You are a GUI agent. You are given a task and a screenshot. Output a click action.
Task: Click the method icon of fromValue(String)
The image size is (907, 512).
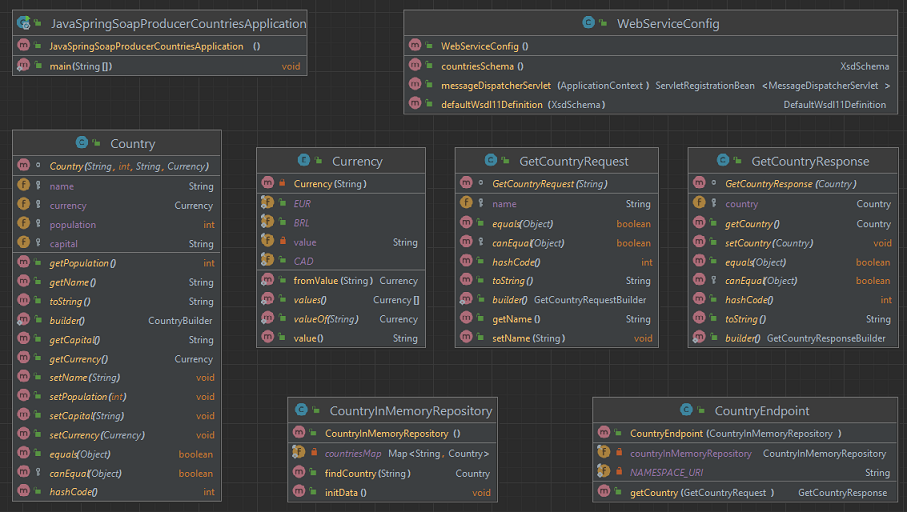[x=267, y=279]
